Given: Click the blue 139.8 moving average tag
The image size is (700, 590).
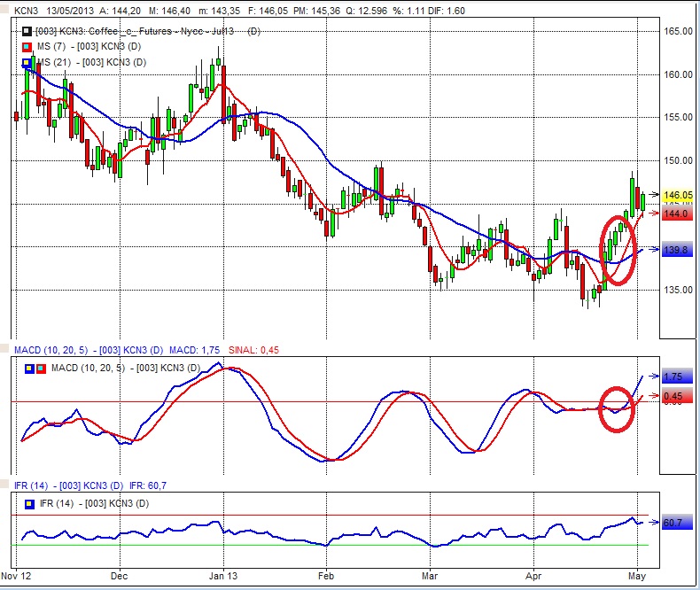Looking at the screenshot, I should coord(677,251).
